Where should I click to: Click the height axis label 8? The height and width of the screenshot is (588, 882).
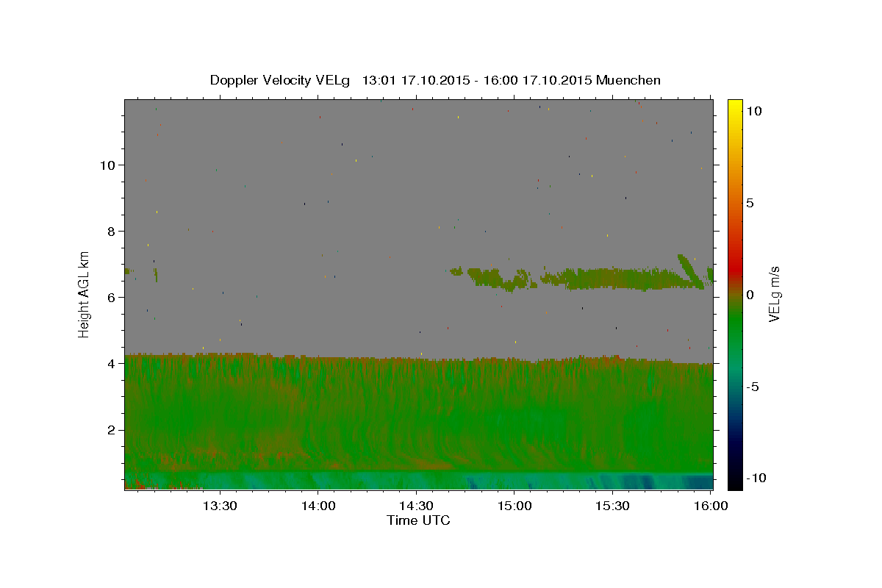(111, 231)
